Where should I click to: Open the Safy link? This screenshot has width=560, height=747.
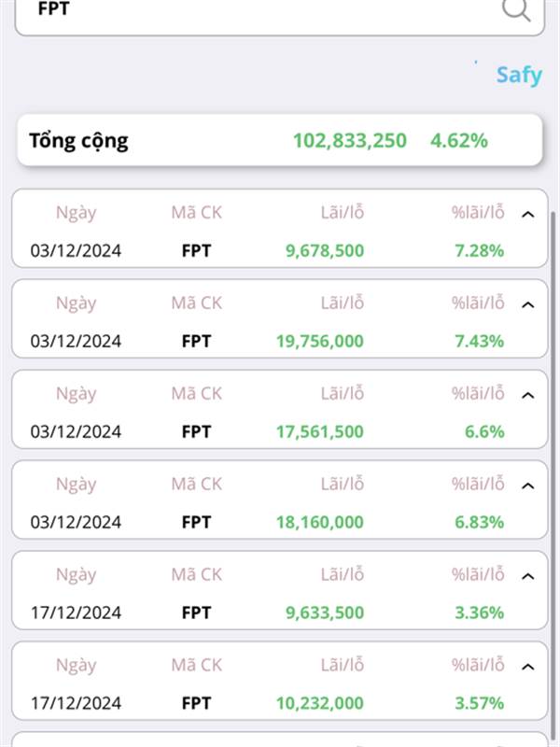pyautogui.click(x=519, y=76)
